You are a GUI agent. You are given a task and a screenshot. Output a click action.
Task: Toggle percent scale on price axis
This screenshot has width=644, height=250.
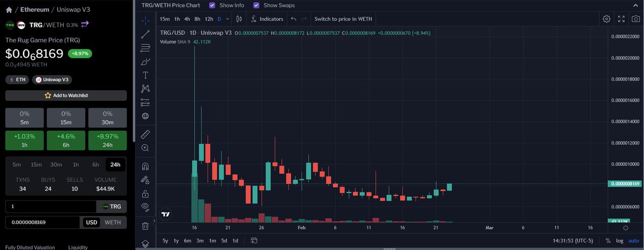(x=608, y=241)
